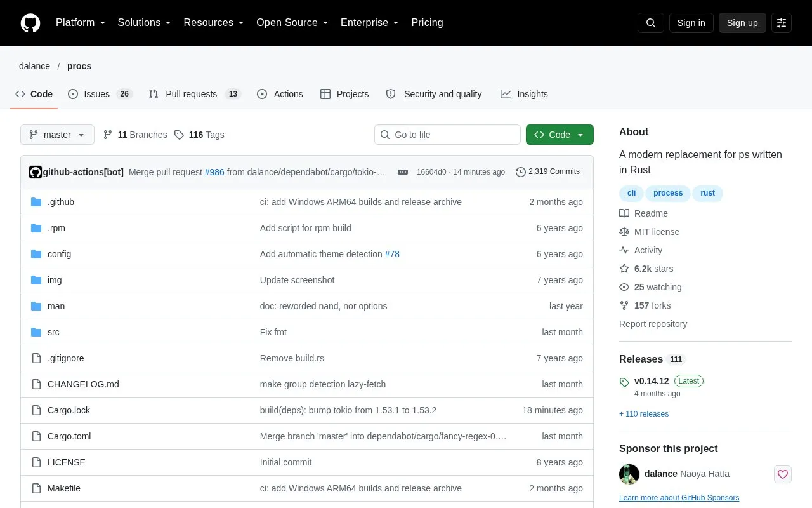Open the Enterprise dropdown menu

click(369, 23)
